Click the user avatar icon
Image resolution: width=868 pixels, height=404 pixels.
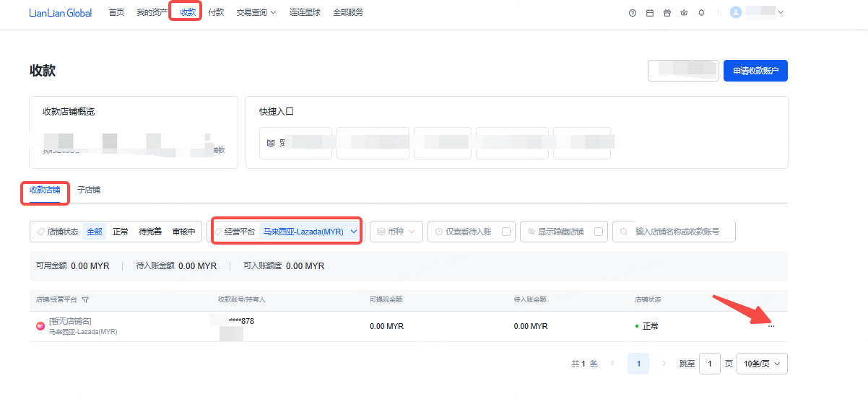pyautogui.click(x=736, y=12)
